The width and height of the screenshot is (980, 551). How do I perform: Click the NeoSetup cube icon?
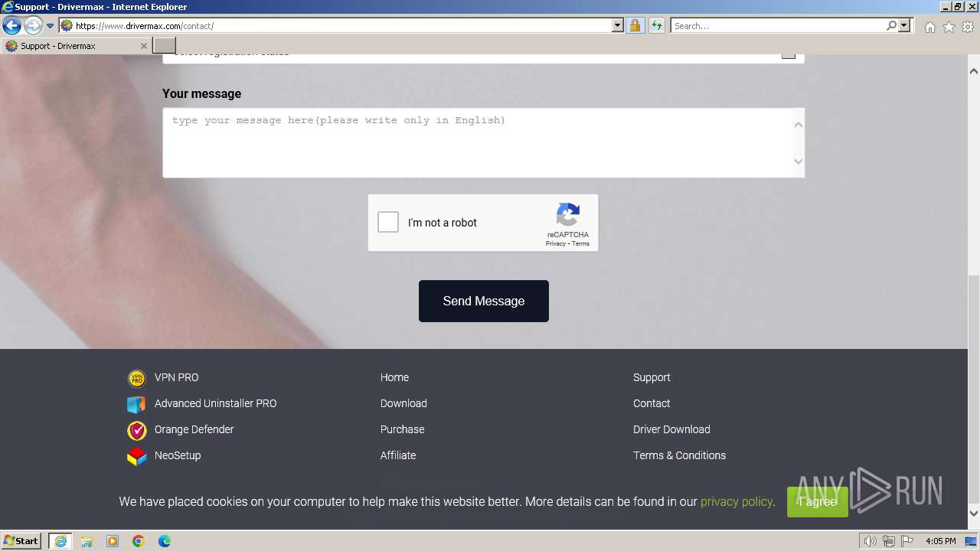click(136, 456)
